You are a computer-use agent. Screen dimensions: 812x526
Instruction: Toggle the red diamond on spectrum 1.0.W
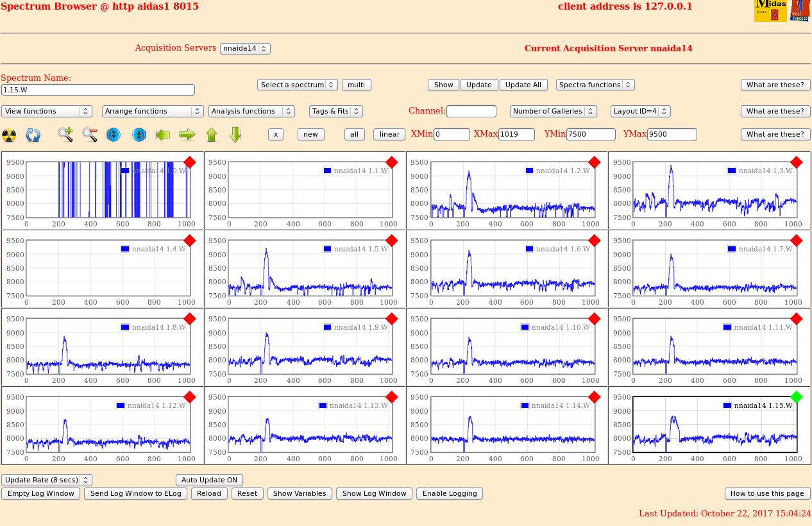[189, 162]
